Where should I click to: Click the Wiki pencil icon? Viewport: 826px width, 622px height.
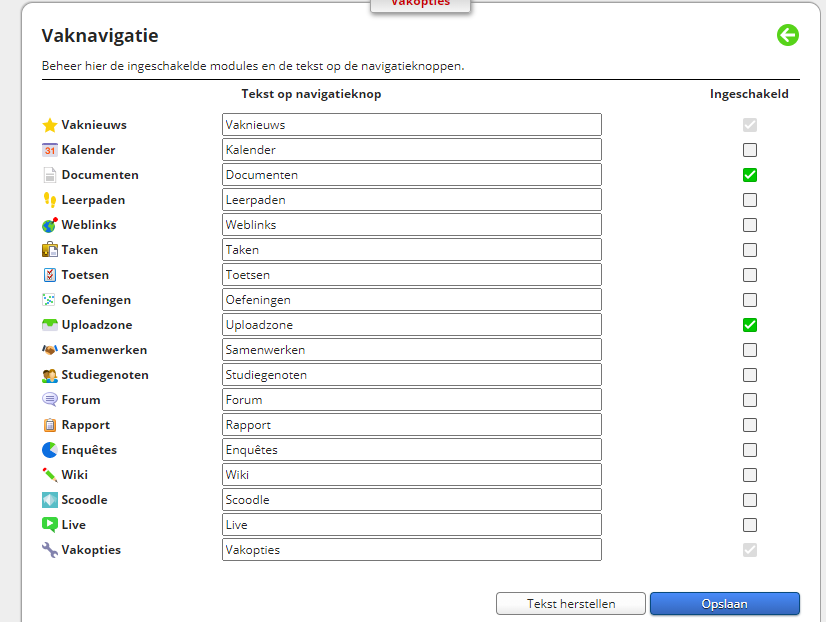50,475
